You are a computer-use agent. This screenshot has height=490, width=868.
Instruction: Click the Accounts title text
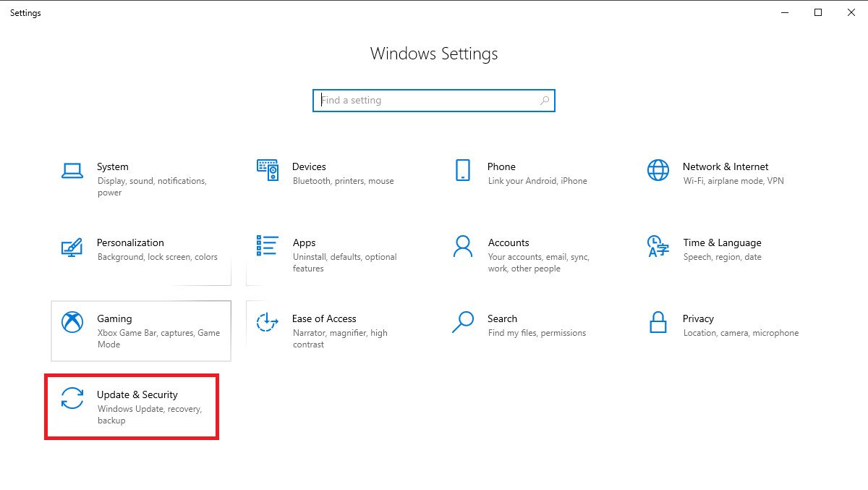[x=509, y=242]
